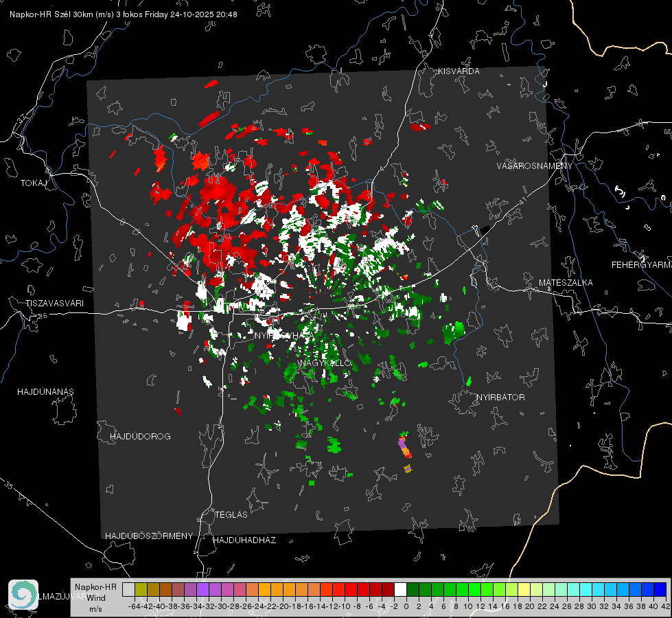Click the road number 41 marker

(522, 201)
